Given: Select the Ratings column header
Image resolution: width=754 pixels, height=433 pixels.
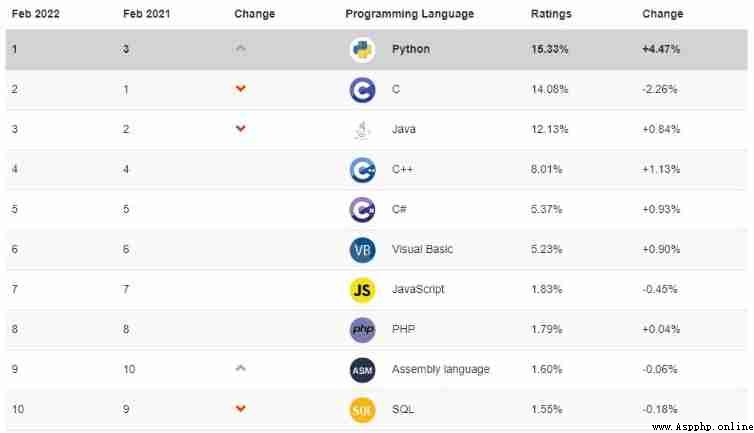Looking at the screenshot, I should [x=551, y=14].
